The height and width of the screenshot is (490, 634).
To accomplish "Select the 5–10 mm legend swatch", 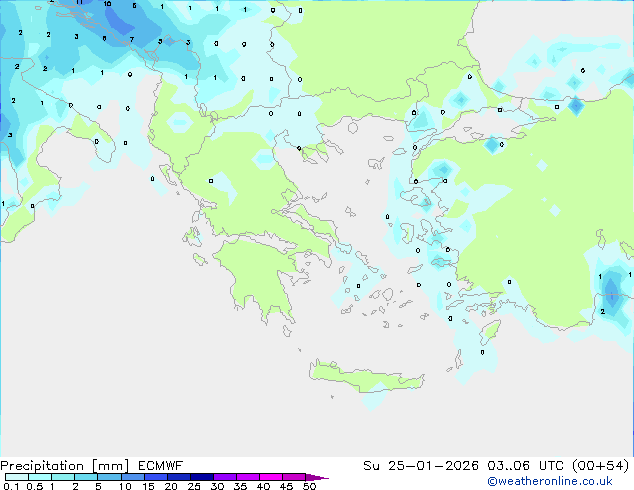I will point(109,477).
